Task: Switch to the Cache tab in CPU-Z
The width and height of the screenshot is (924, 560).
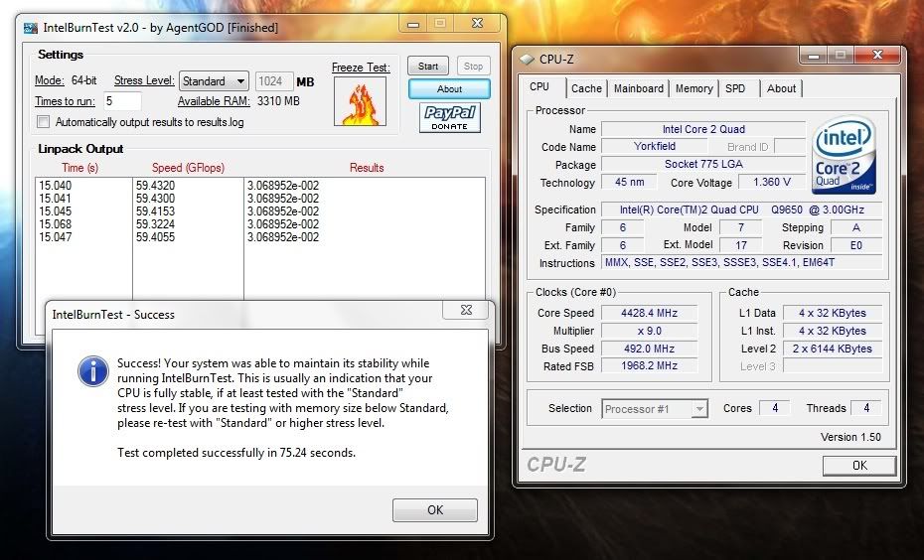Action: tap(586, 88)
